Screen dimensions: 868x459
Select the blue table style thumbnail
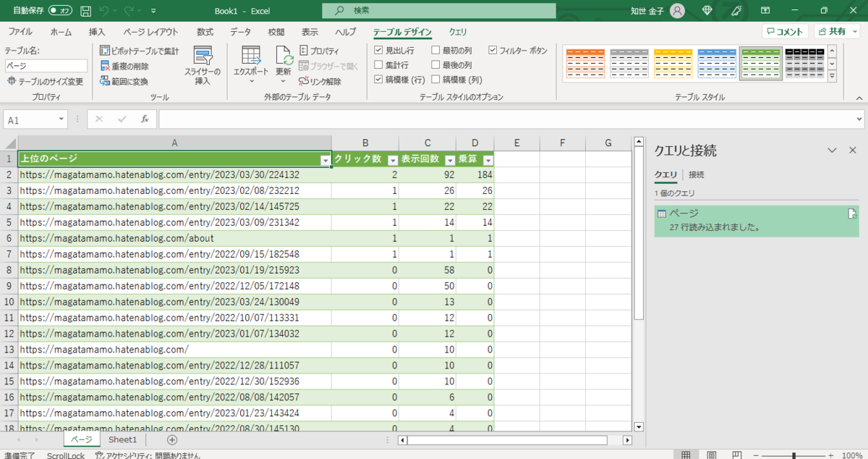coord(717,63)
